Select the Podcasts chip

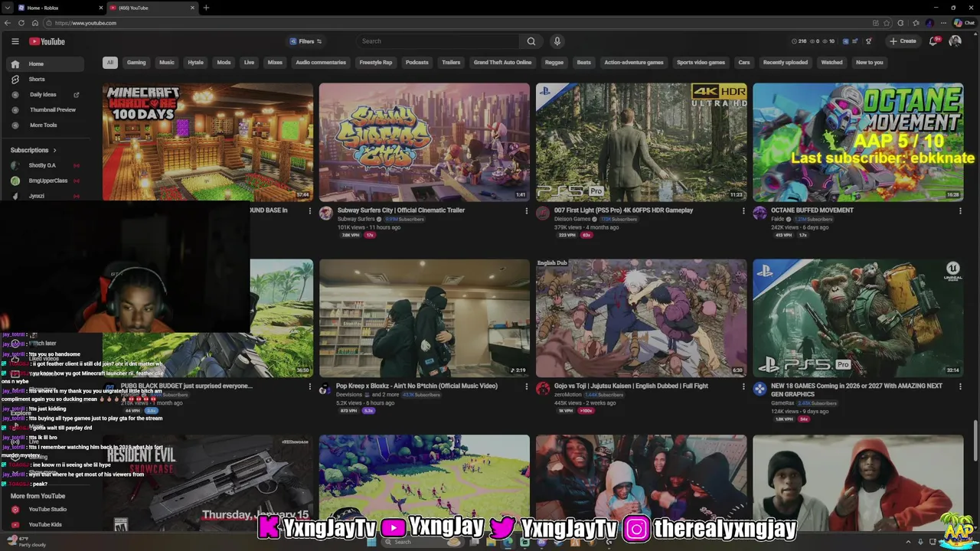(417, 63)
